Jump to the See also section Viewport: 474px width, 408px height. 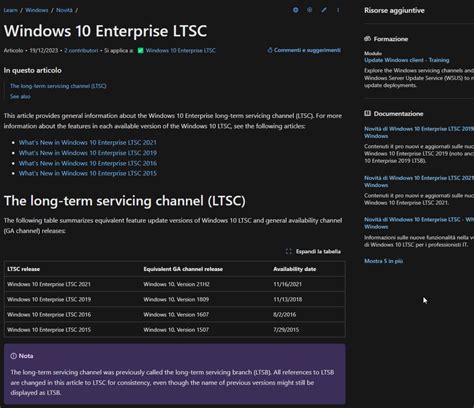click(x=20, y=96)
